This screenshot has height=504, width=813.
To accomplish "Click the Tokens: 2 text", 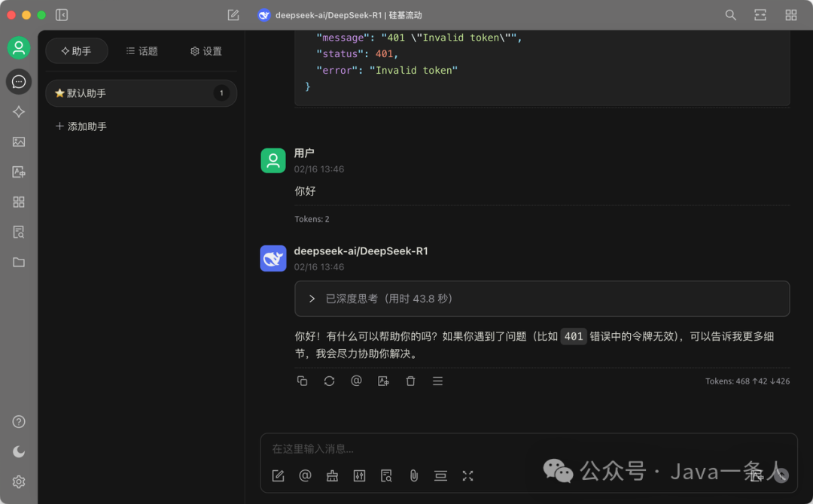I will [x=312, y=219].
